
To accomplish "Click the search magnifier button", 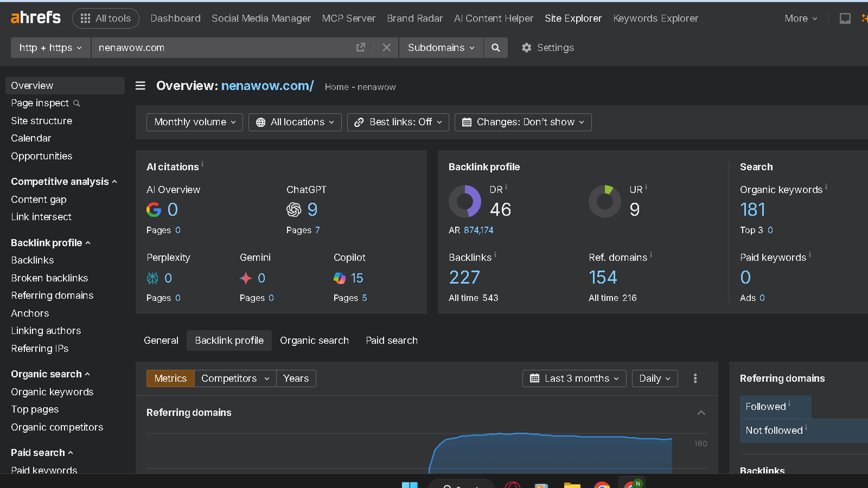I will coord(495,48).
